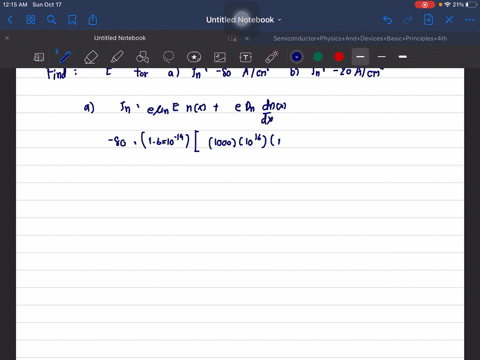Open the share and export menu

(93, 20)
